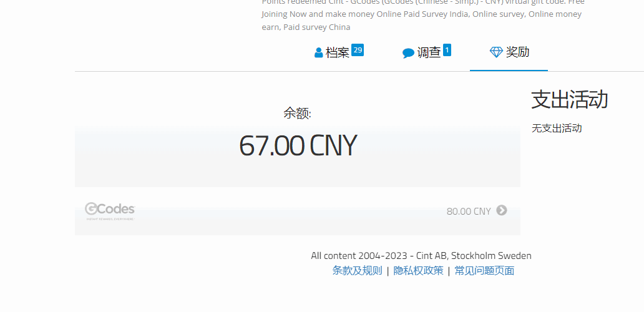Click the speech bubble icon beside 调查

coord(408,53)
